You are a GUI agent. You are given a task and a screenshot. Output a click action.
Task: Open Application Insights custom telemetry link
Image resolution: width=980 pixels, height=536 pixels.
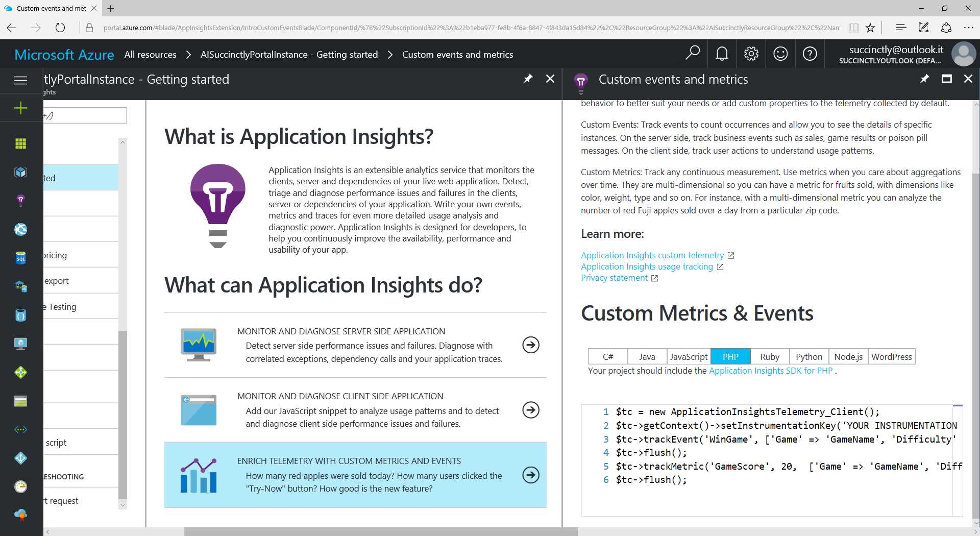tap(652, 255)
